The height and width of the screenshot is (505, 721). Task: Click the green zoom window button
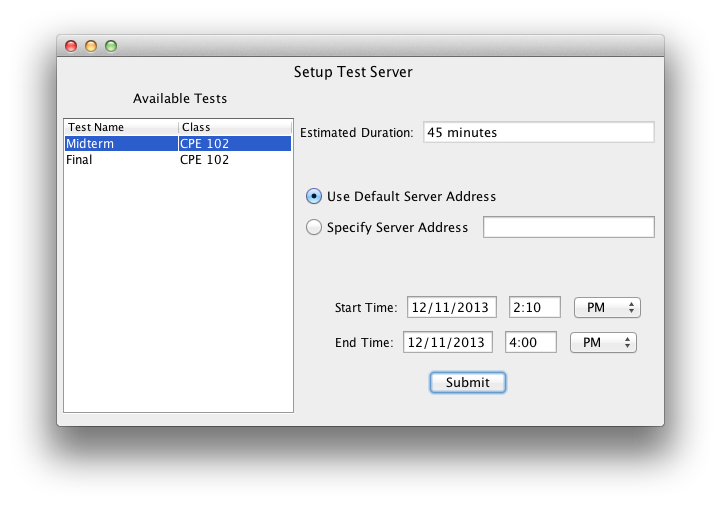(x=111, y=46)
